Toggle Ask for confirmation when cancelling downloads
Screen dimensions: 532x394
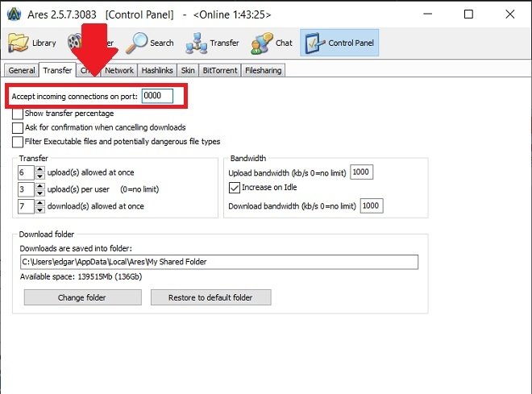click(17, 128)
